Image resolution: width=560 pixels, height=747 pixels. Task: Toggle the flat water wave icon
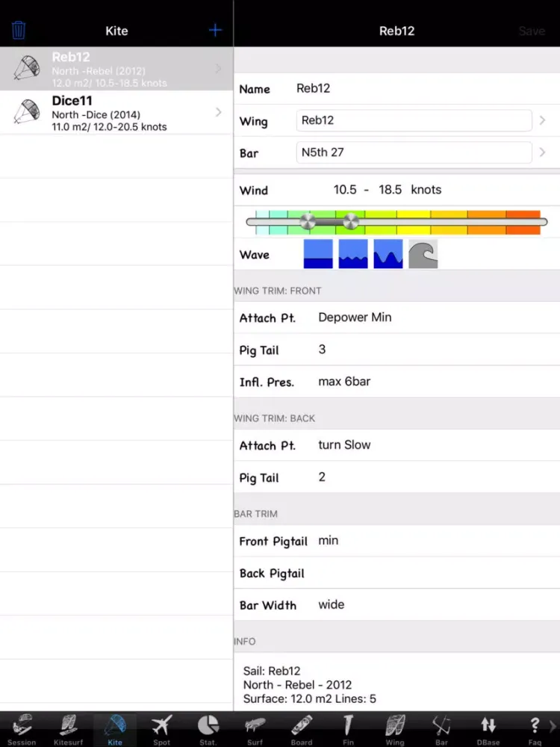[318, 254]
